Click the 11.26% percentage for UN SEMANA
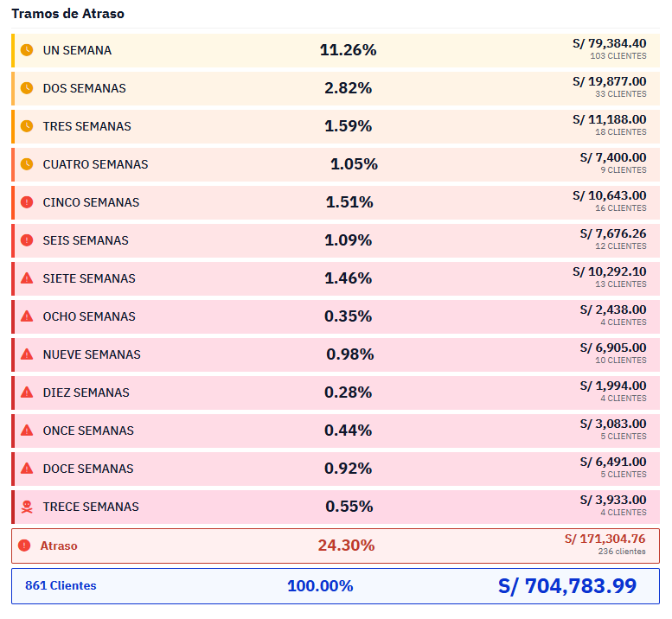 (348, 50)
